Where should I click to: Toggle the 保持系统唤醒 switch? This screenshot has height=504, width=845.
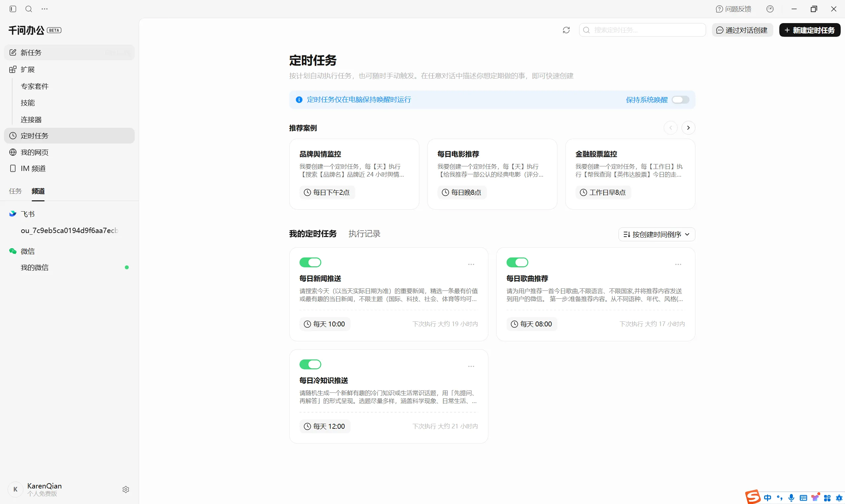(680, 99)
